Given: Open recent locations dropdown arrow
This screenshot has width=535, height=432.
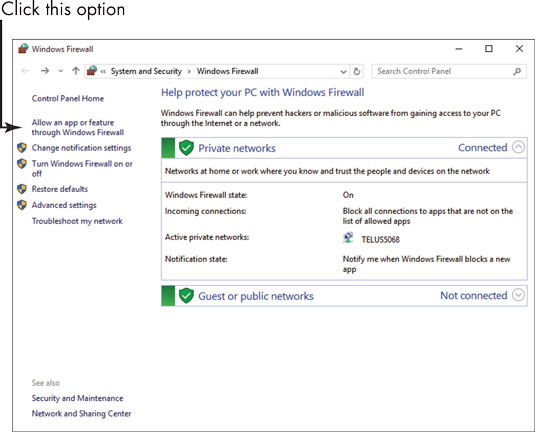Looking at the screenshot, I should pyautogui.click(x=61, y=71).
